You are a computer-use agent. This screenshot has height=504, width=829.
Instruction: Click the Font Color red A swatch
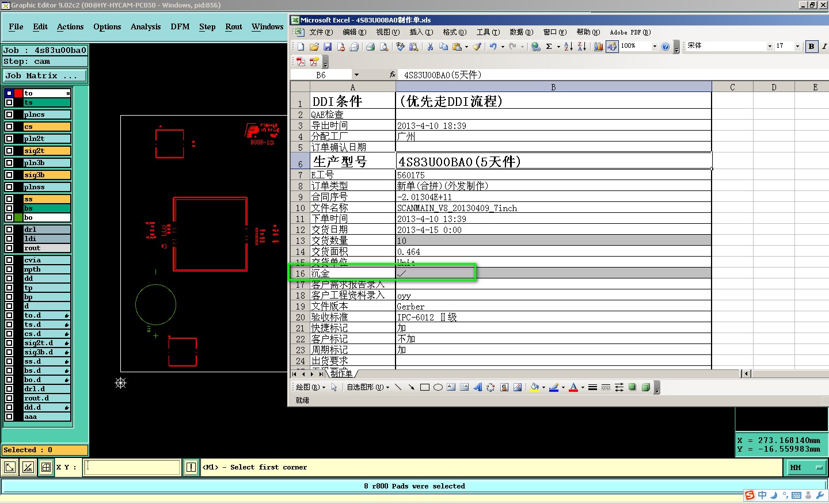click(x=573, y=387)
